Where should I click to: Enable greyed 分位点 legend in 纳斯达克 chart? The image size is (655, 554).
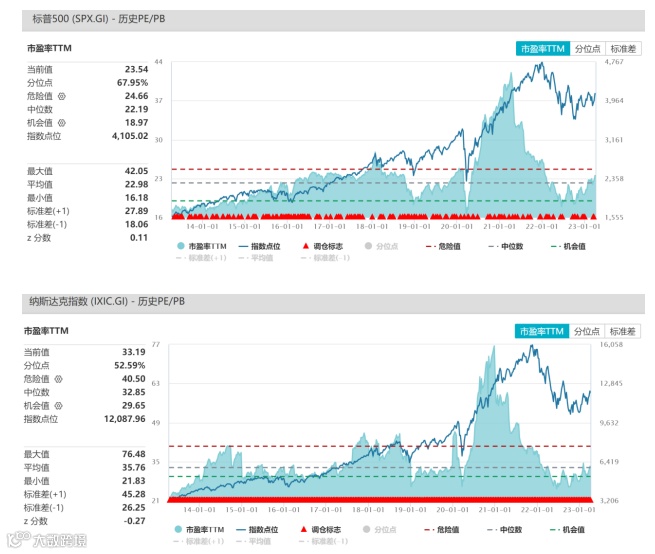[x=380, y=530]
